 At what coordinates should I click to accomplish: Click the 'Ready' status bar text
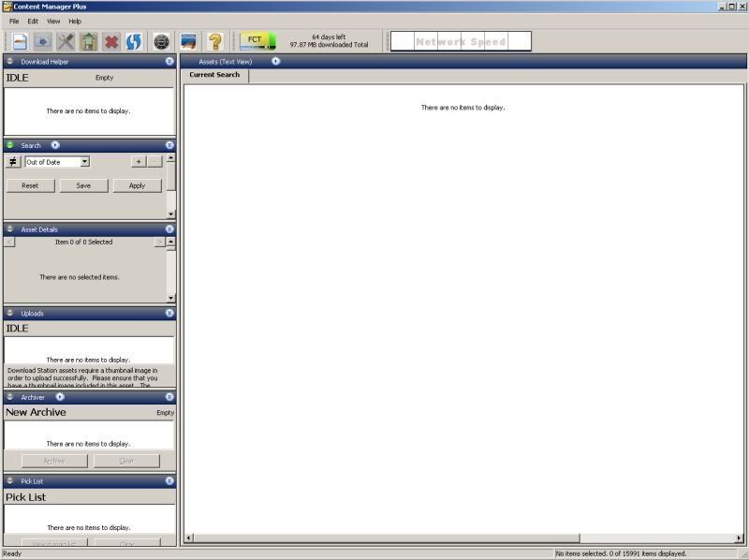coord(12,553)
